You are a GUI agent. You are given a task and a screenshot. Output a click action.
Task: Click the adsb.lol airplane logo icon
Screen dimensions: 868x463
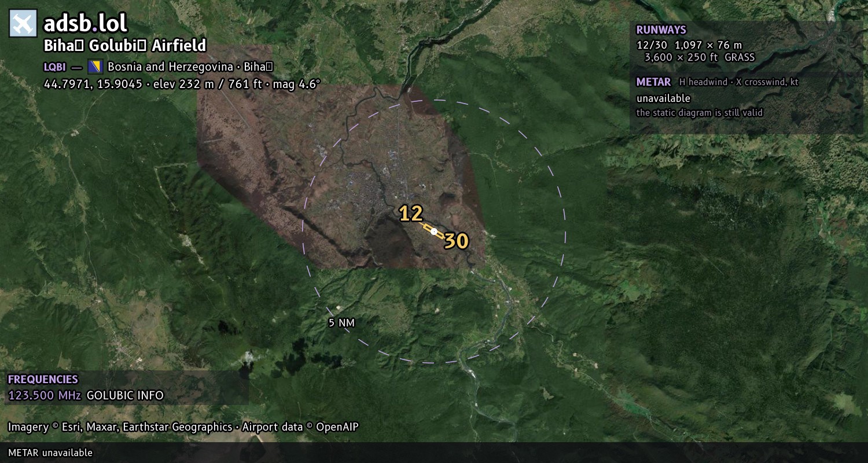click(x=23, y=24)
